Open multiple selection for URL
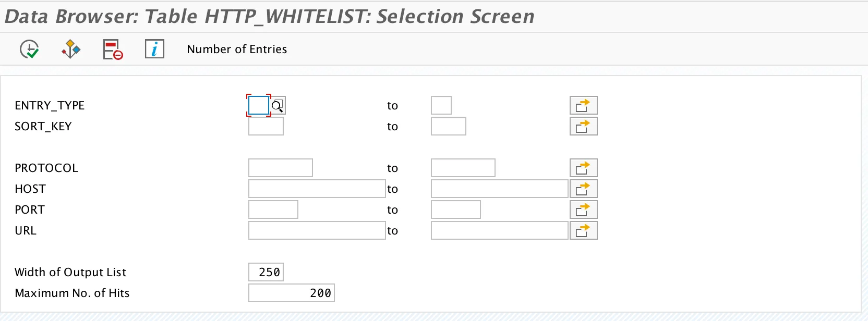 pos(583,231)
